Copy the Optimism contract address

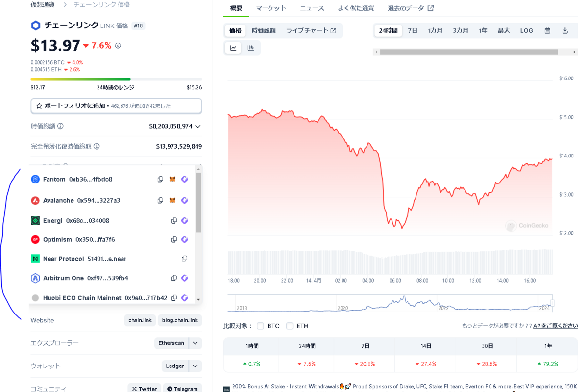click(174, 240)
